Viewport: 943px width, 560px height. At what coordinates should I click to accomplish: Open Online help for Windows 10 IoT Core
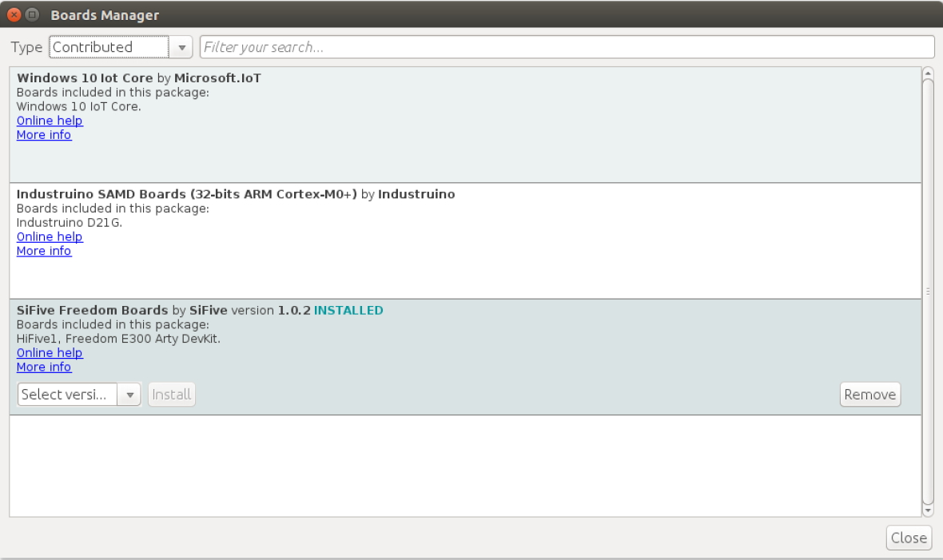point(50,121)
